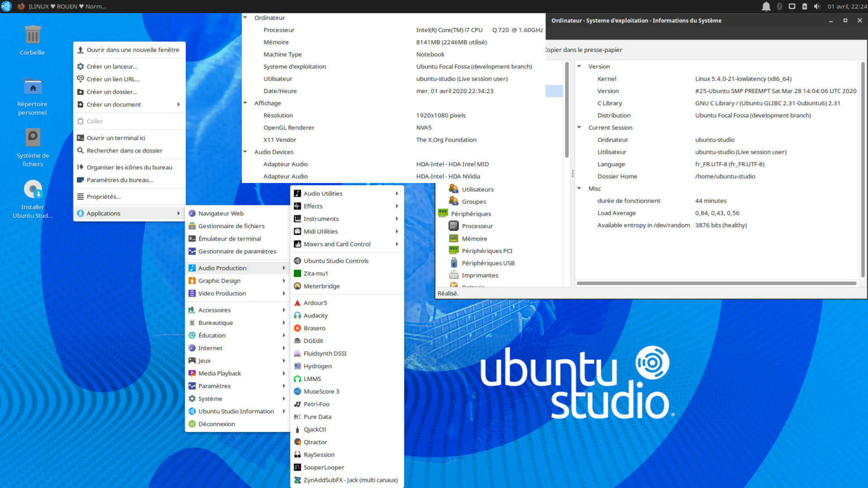Click 'Copier dans le presse-papier'
The image size is (868, 488).
click(x=583, y=50)
